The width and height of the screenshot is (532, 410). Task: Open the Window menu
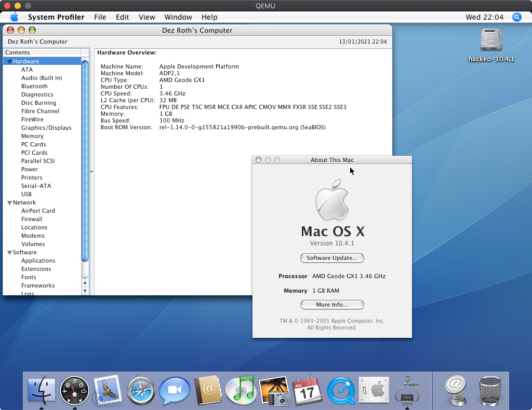click(x=178, y=17)
